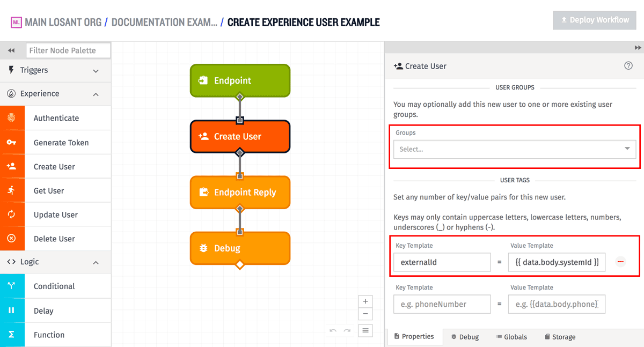Click the Get User running-person icon
Viewport: 644px width, 347px height.
point(12,190)
